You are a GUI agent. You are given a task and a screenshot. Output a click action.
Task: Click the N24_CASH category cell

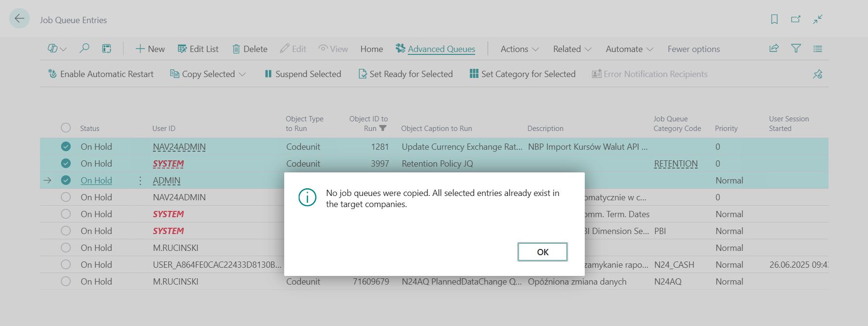tap(674, 264)
